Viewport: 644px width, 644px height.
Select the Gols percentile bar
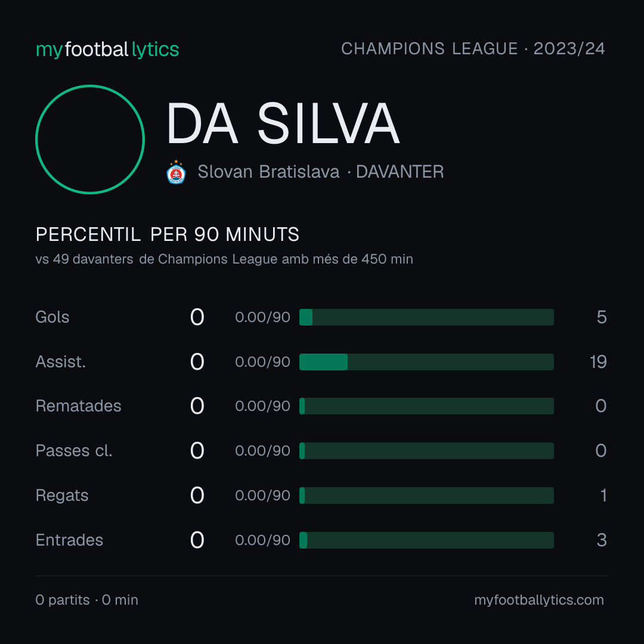(x=426, y=317)
